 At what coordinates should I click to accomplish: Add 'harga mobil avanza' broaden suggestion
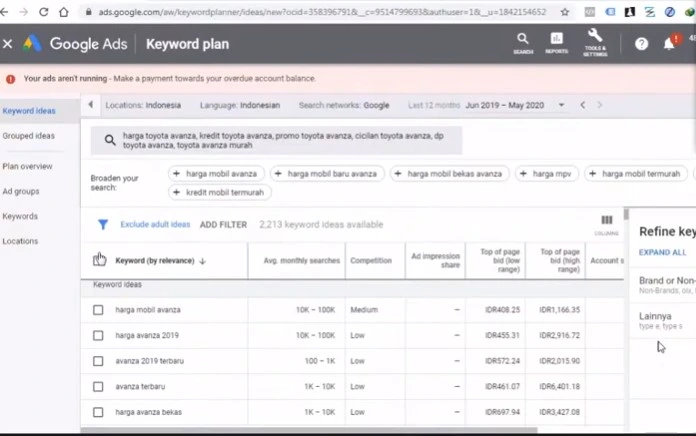point(216,174)
